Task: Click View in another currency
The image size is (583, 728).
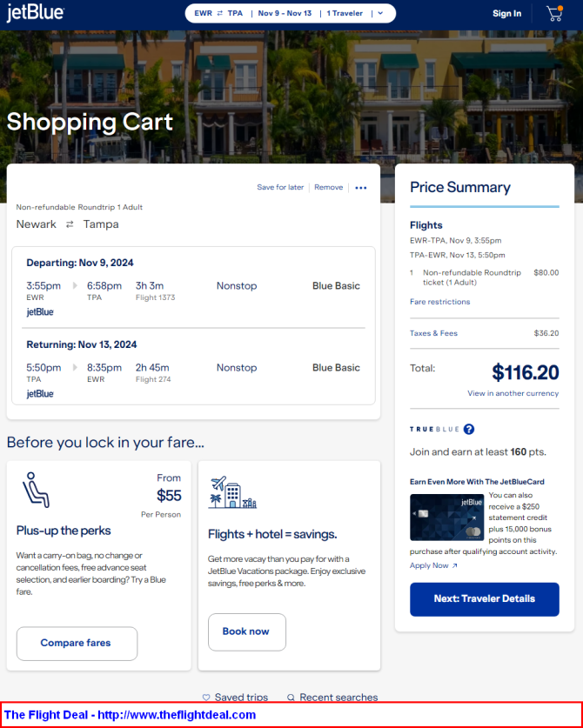Action: [x=513, y=393]
